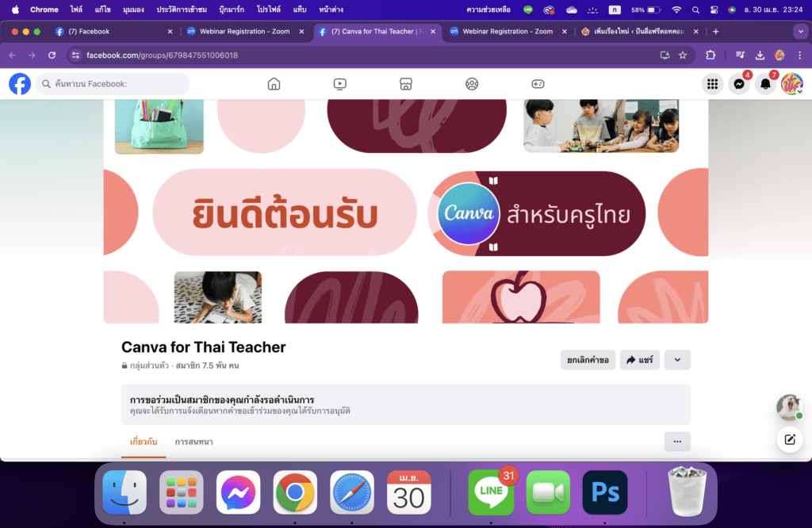The width and height of the screenshot is (812, 528).
Task: Open the media control icon in toolbar
Action: point(740,55)
